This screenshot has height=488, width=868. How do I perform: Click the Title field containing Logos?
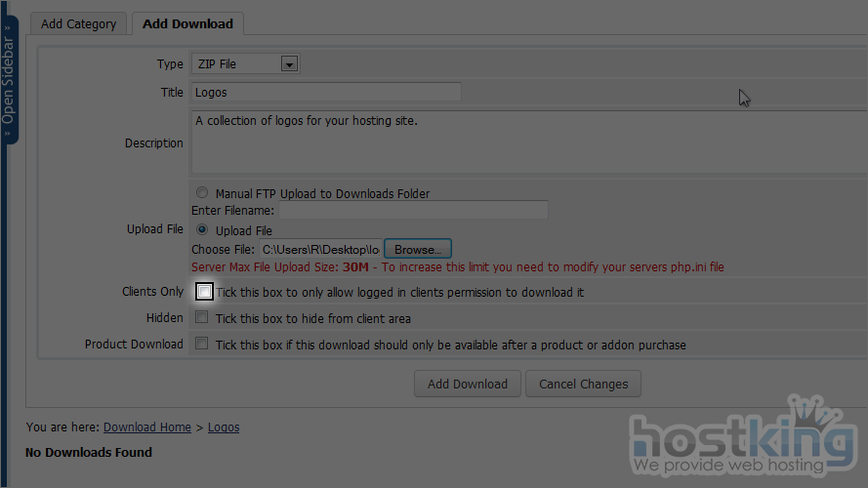[325, 93]
